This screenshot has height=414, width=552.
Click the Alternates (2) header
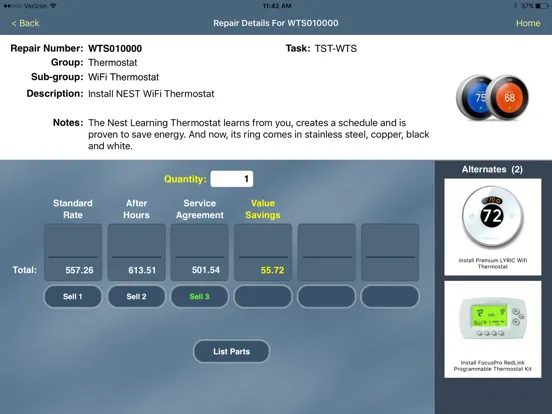coord(492,169)
